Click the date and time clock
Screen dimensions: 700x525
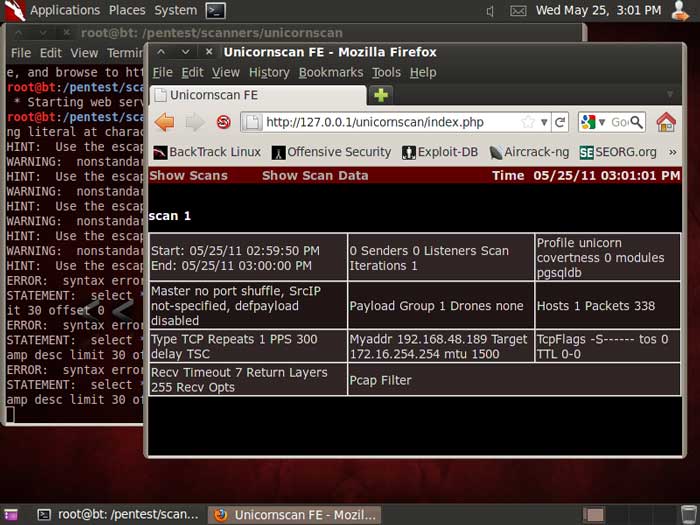(598, 10)
